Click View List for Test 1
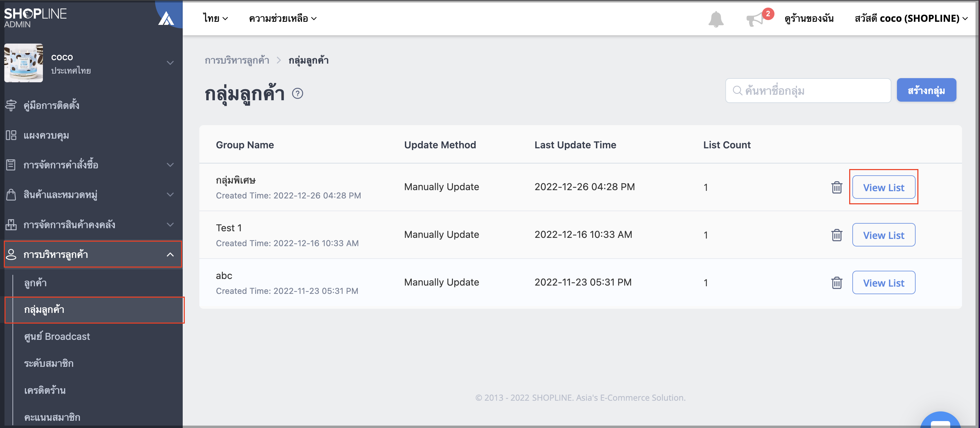Image resolution: width=980 pixels, height=428 pixels. pos(883,235)
